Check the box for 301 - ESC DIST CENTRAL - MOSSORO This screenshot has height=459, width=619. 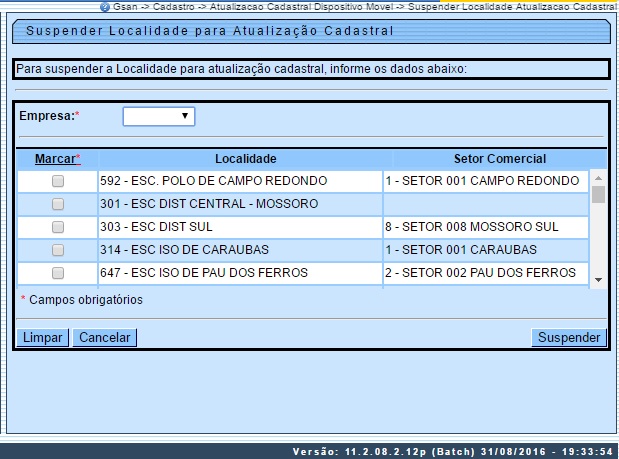point(58,204)
